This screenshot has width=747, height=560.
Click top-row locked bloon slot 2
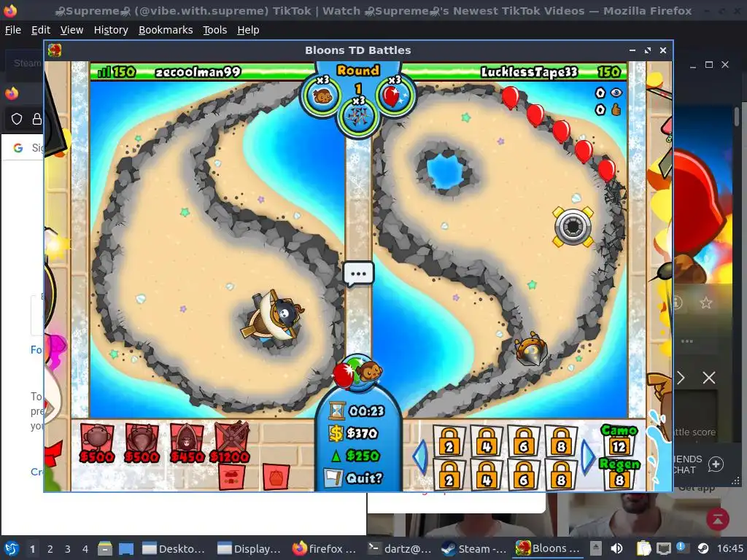click(449, 441)
